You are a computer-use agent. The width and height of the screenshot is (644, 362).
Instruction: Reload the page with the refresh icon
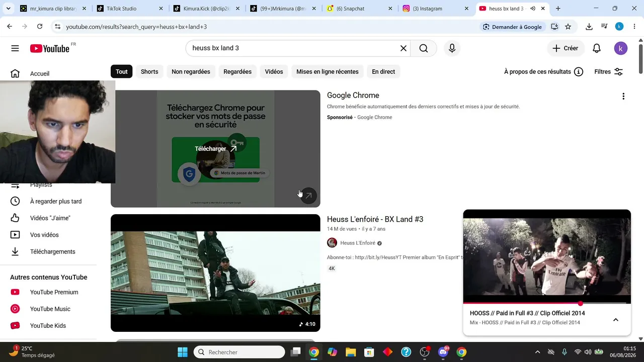click(40, 27)
